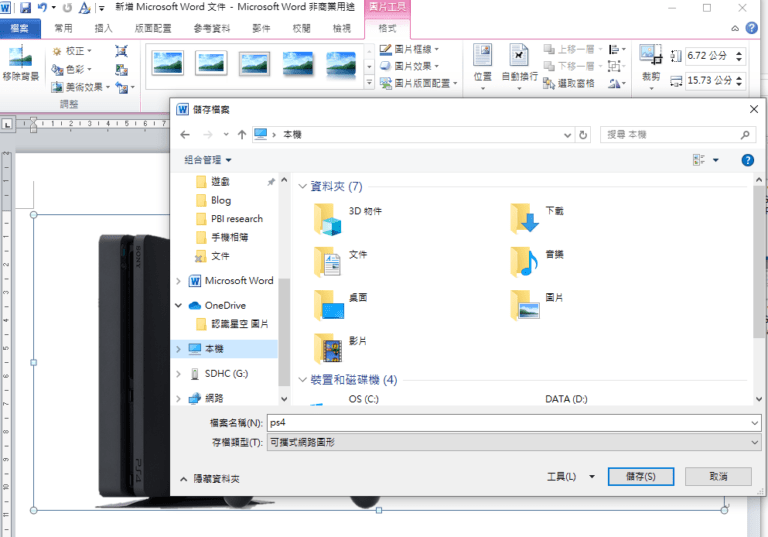Choose the first picture style thumbnail

168,63
